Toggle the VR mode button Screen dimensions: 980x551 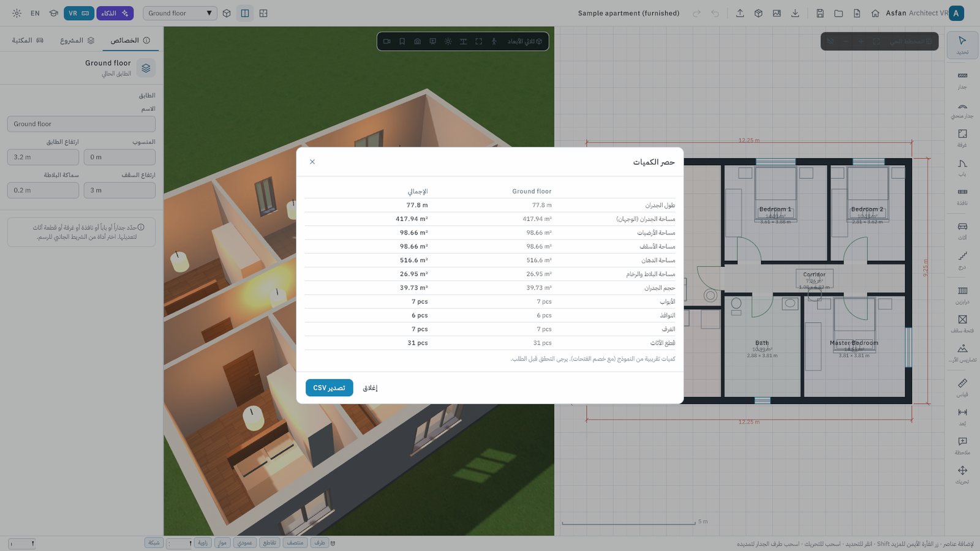[78, 13]
